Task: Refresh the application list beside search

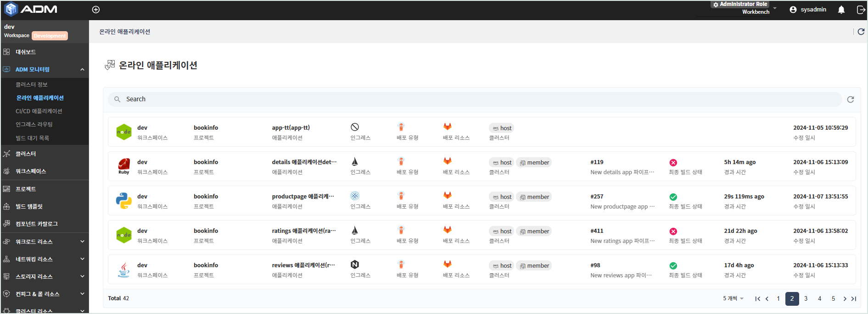Action: tap(851, 99)
